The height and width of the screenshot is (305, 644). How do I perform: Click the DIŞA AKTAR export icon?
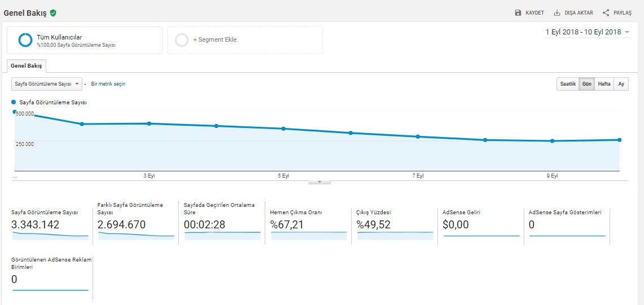(557, 13)
